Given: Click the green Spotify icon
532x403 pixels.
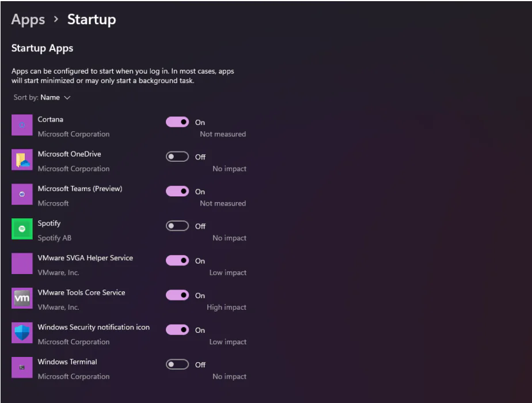Looking at the screenshot, I should (22, 229).
